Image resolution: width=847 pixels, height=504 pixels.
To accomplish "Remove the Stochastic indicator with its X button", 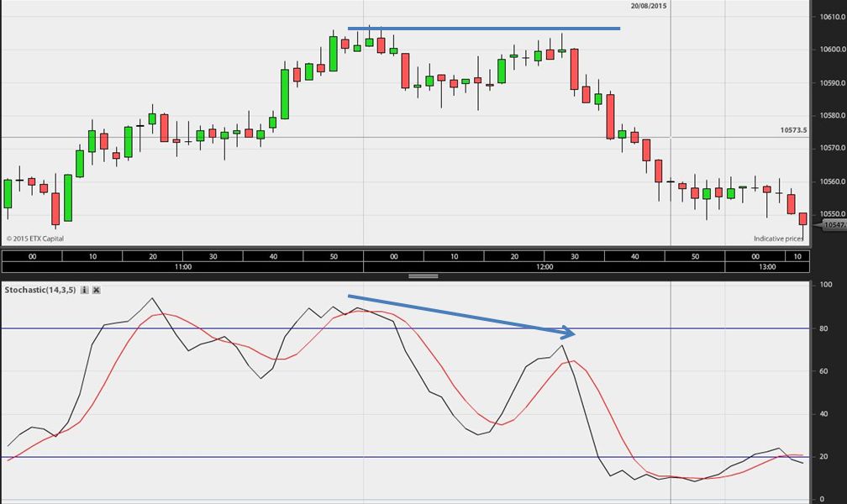I will point(96,290).
